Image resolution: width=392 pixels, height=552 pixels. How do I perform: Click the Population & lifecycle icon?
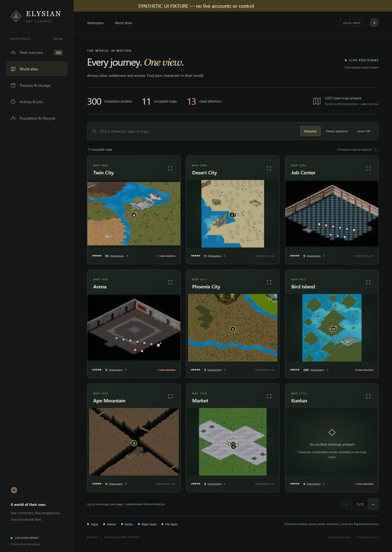(13, 118)
